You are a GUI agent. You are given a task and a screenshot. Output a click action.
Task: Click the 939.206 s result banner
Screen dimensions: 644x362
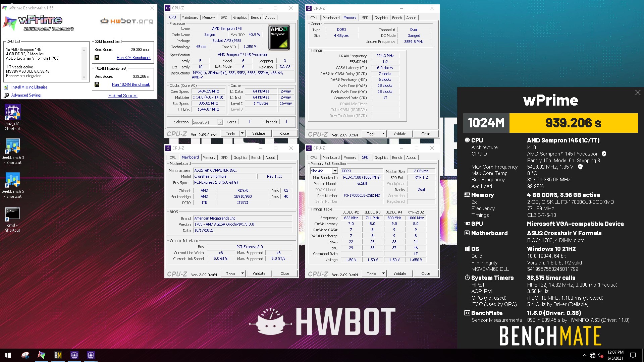(574, 123)
